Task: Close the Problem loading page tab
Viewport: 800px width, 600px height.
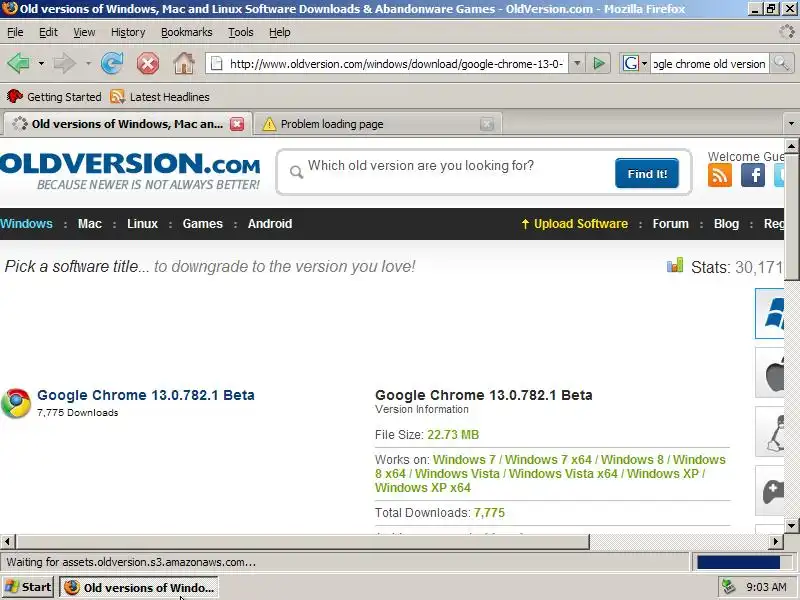Action: 487,124
